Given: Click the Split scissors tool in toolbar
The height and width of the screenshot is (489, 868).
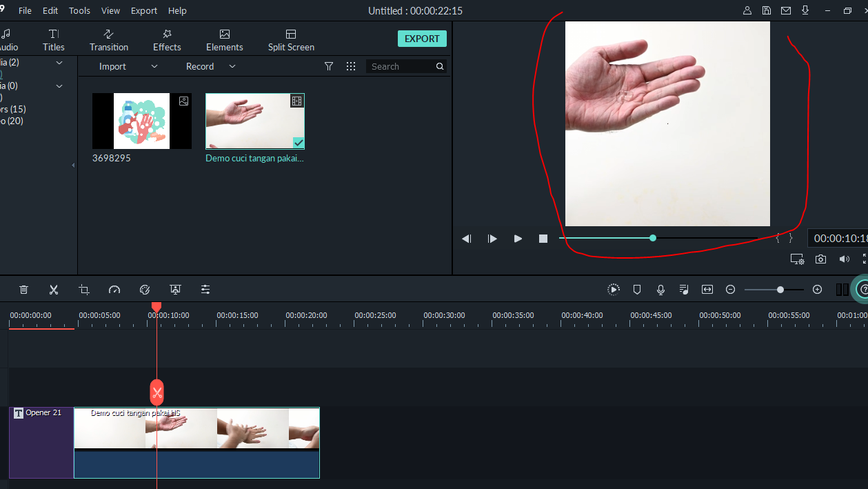Looking at the screenshot, I should (54, 290).
